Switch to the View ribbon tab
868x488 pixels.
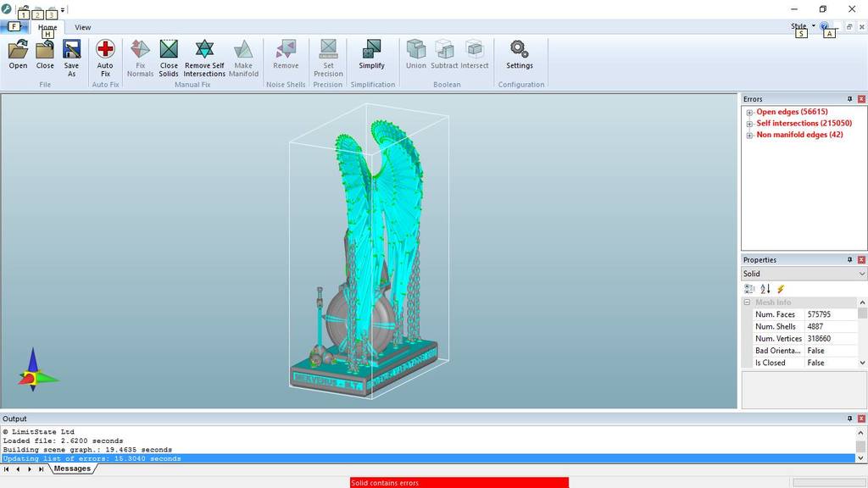tap(82, 27)
